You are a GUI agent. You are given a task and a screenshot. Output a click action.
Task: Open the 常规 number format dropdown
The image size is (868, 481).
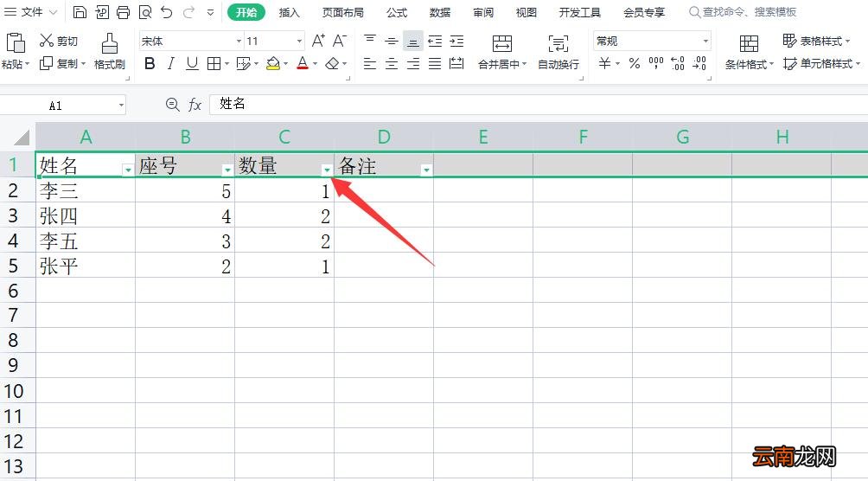(705, 41)
